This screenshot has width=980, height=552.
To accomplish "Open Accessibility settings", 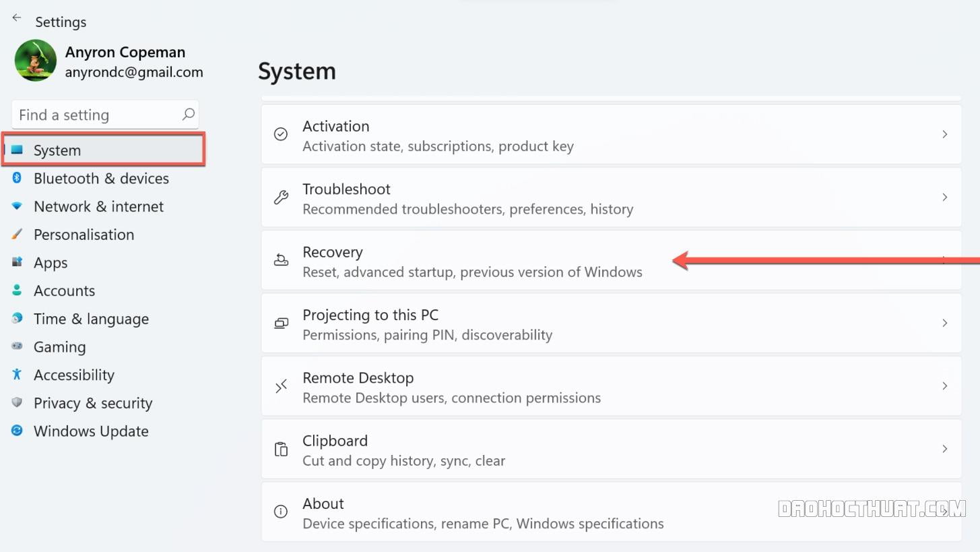I will click(74, 375).
